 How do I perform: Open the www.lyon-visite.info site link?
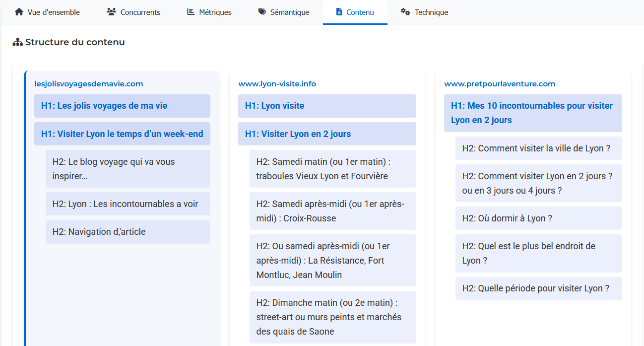277,83
